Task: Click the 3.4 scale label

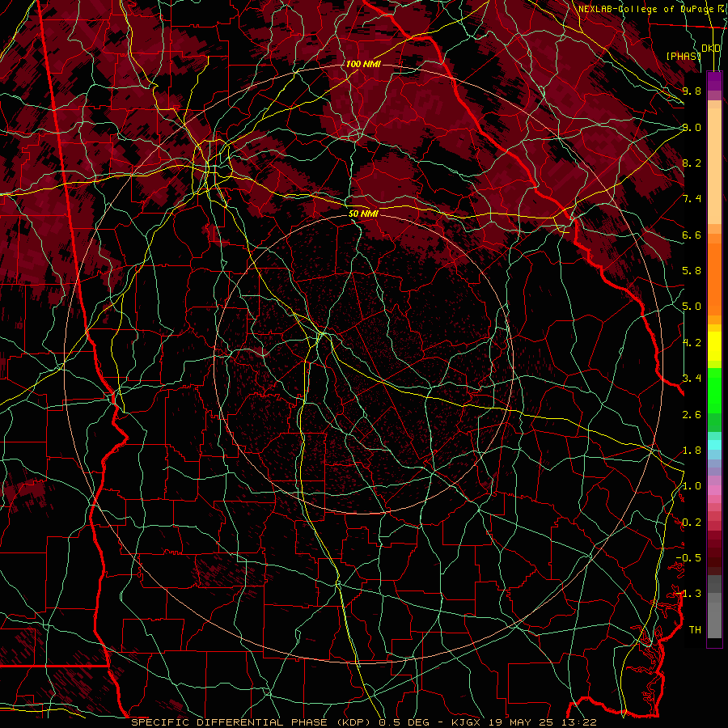Action: point(692,379)
